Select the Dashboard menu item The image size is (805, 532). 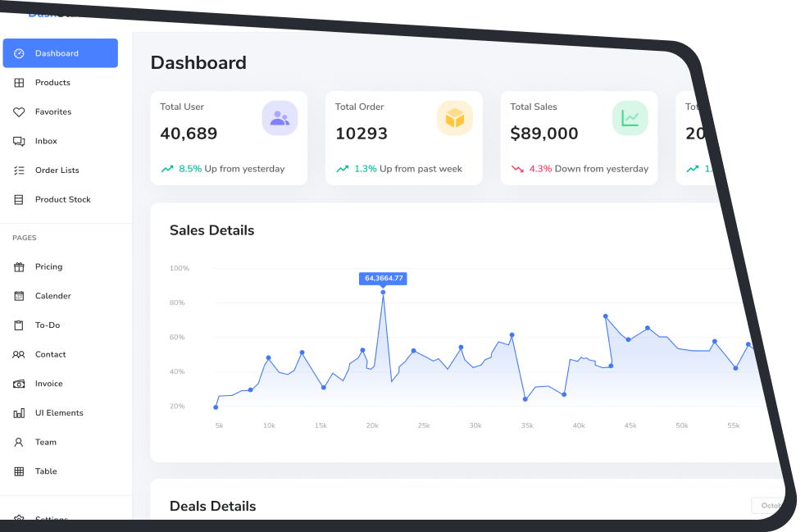pyautogui.click(x=60, y=53)
